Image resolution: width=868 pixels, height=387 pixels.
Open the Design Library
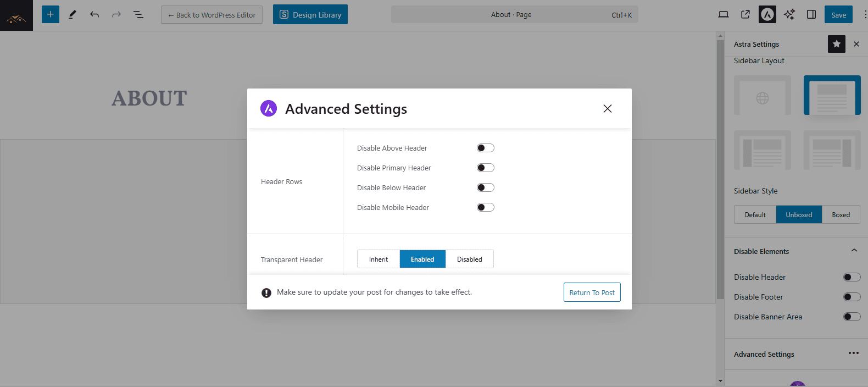tap(310, 15)
